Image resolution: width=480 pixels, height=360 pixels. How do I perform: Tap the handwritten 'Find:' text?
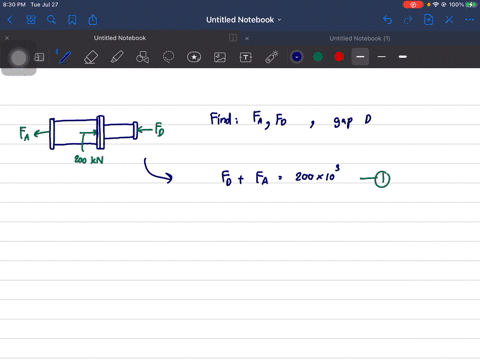tap(224, 119)
